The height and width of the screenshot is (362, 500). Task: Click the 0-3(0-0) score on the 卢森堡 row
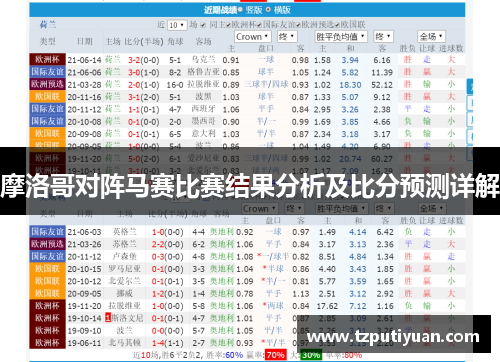coord(168,257)
